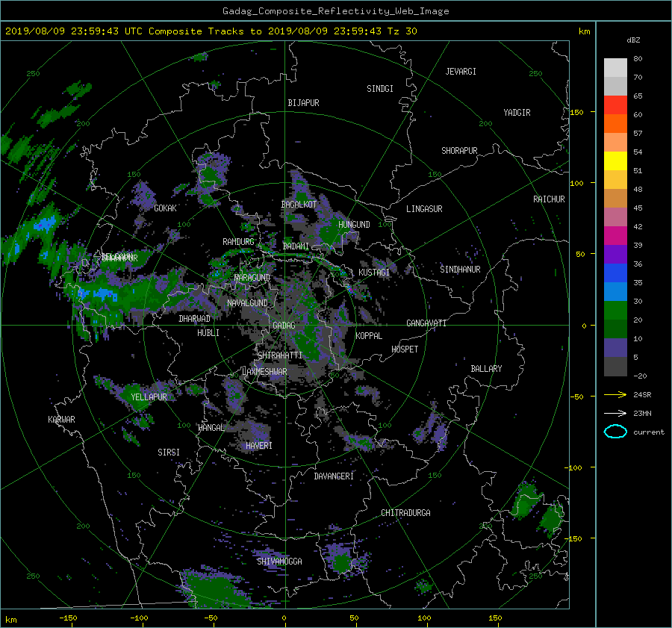Click the dBZ legend heading

(x=633, y=40)
